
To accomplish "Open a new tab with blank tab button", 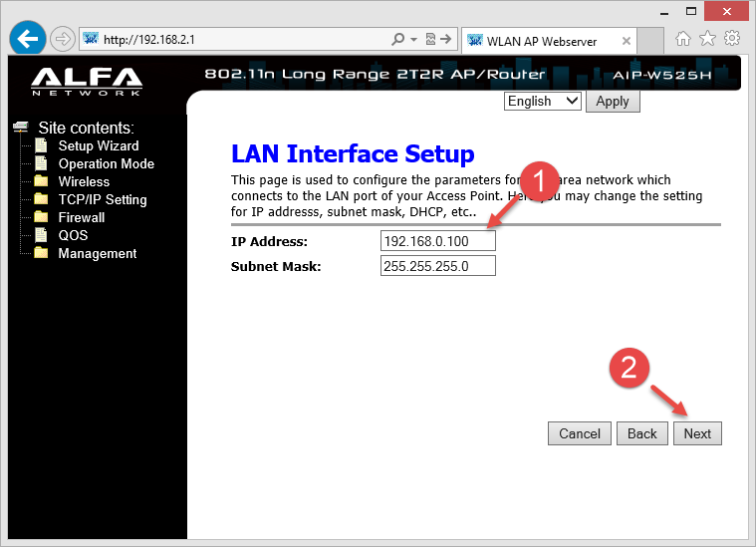I will coord(650,41).
